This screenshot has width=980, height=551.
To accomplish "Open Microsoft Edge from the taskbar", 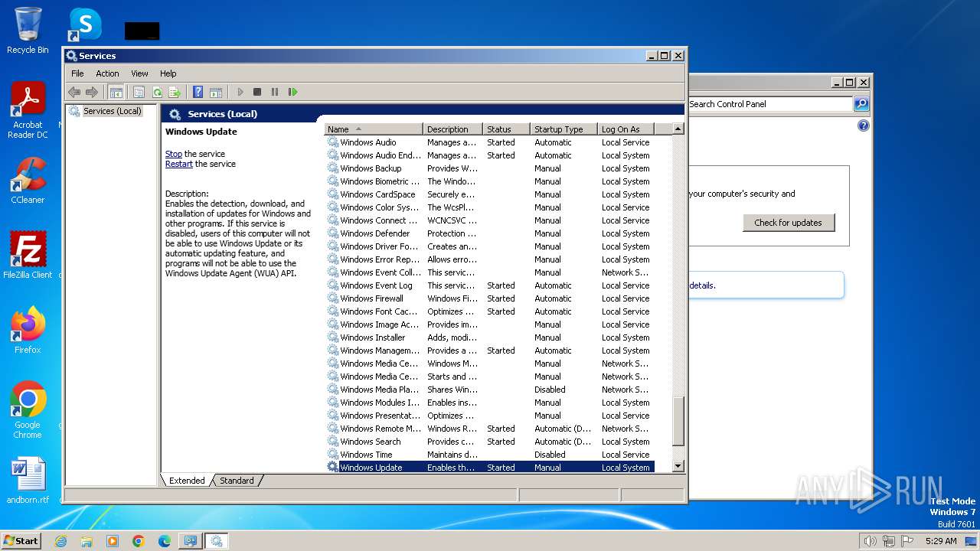I will pos(165,541).
